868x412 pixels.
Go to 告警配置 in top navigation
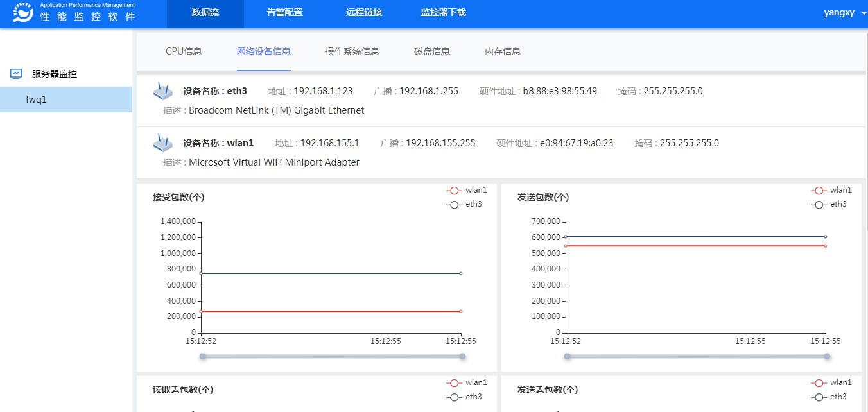click(x=284, y=13)
